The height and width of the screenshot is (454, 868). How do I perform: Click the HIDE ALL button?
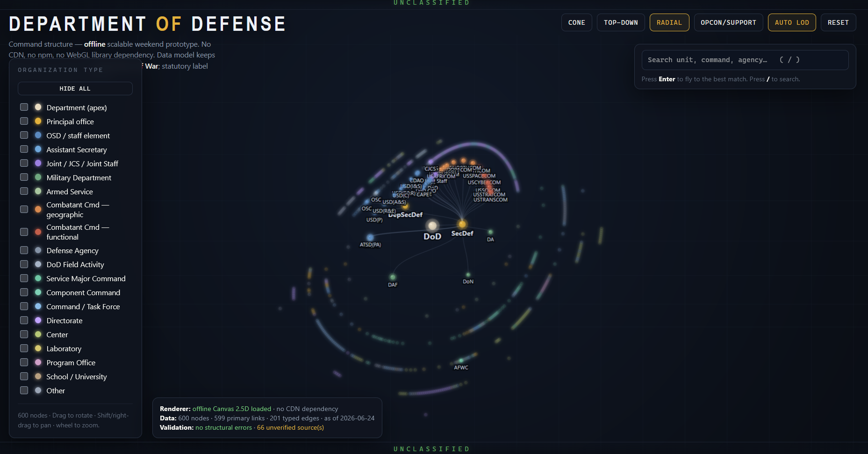pos(75,89)
